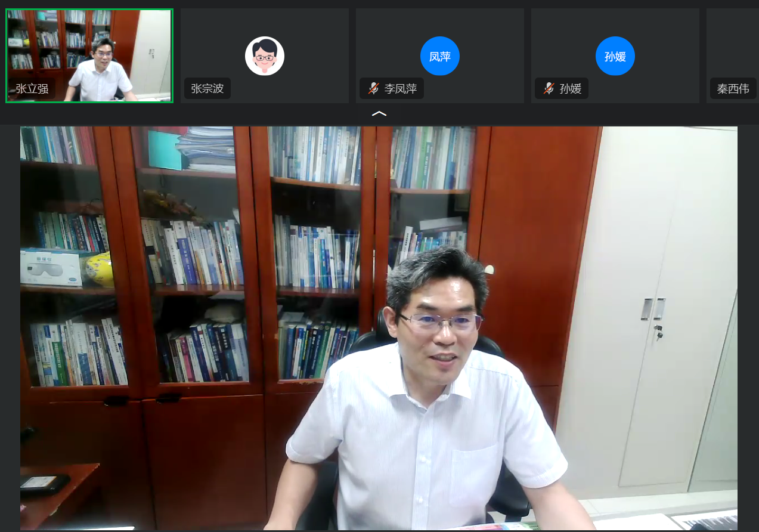Click the dark margin left of main video
Image resolution: width=759 pixels, height=532 pixels.
[x=10, y=328]
